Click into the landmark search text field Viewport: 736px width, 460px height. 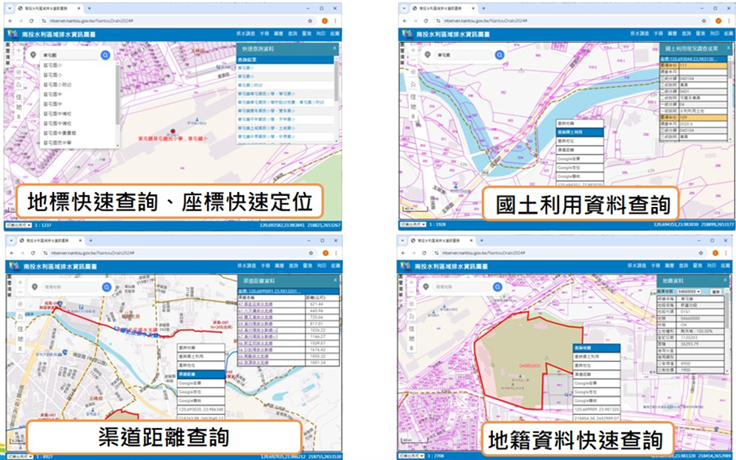(68, 56)
